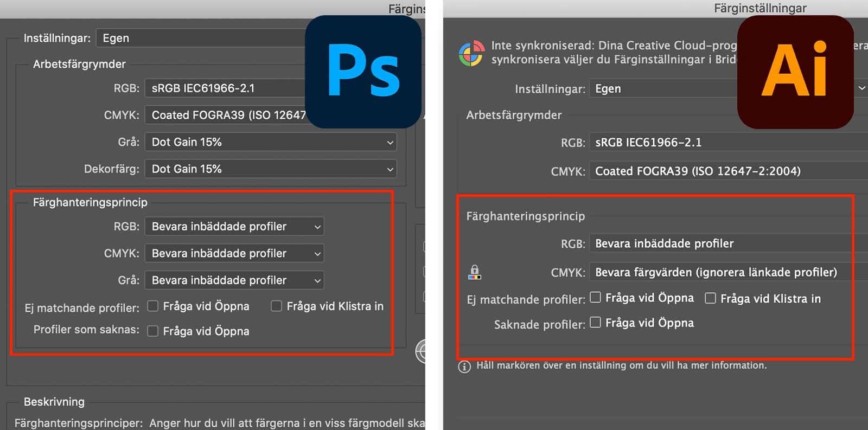Viewport: 868px width, 430px height.
Task: Enable Illustrator Ej matchande 'Fråga vid Öppna' checkbox
Action: [596, 297]
